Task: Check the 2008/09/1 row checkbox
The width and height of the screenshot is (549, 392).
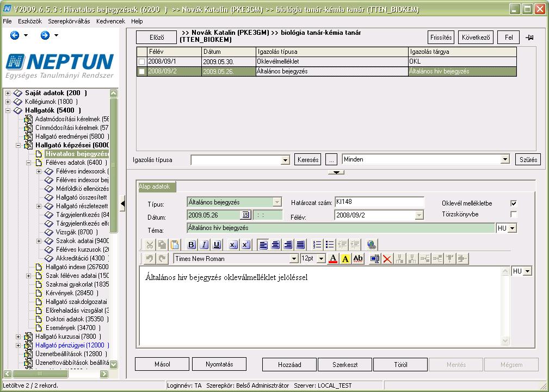Action: pyautogui.click(x=141, y=61)
